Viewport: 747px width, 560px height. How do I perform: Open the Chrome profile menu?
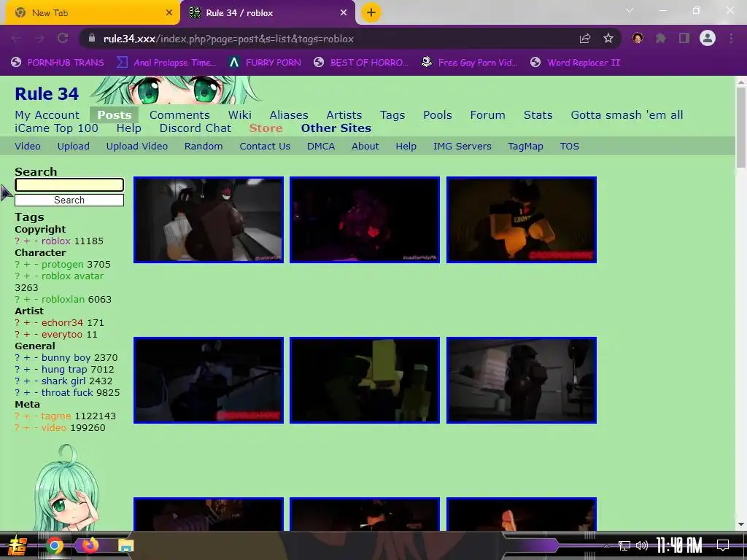click(708, 38)
